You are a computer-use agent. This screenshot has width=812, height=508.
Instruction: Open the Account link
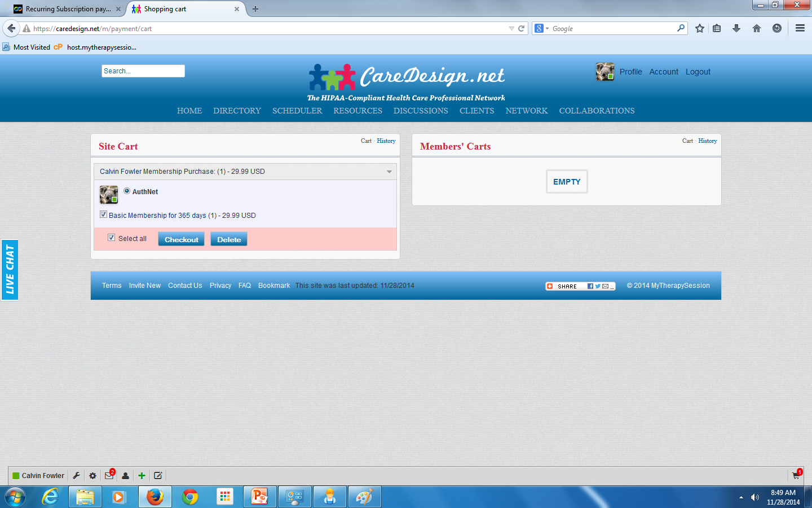[x=664, y=72]
